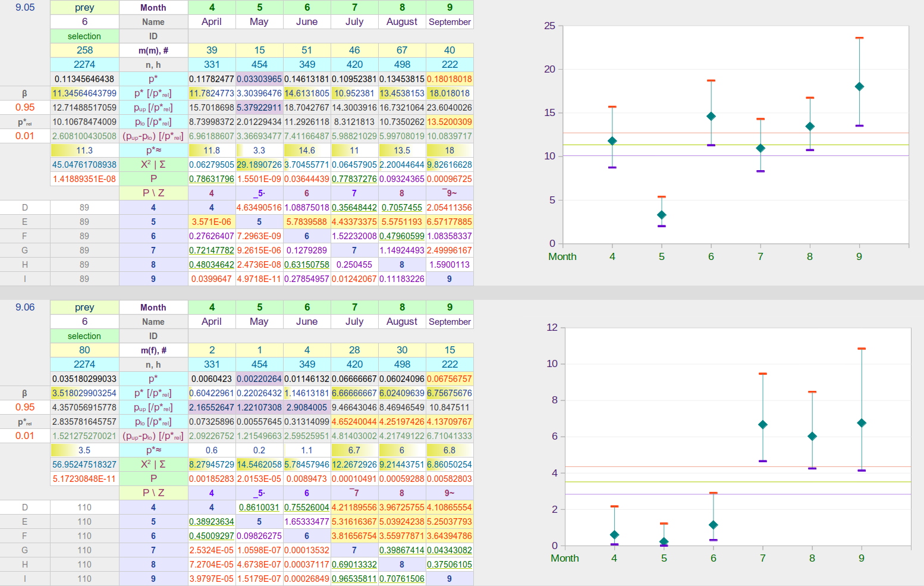Click the cell with value 56.95247518327

pos(84,465)
